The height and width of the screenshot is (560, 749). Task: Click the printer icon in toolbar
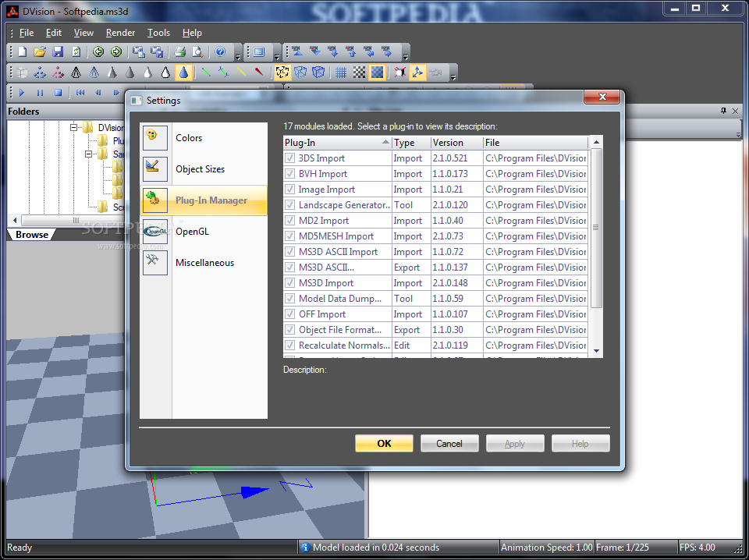coord(179,51)
